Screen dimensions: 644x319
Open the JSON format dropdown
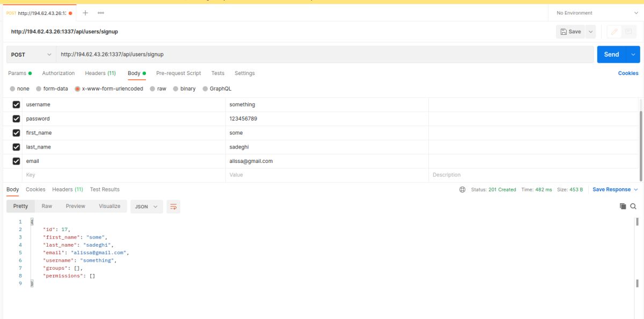[147, 206]
